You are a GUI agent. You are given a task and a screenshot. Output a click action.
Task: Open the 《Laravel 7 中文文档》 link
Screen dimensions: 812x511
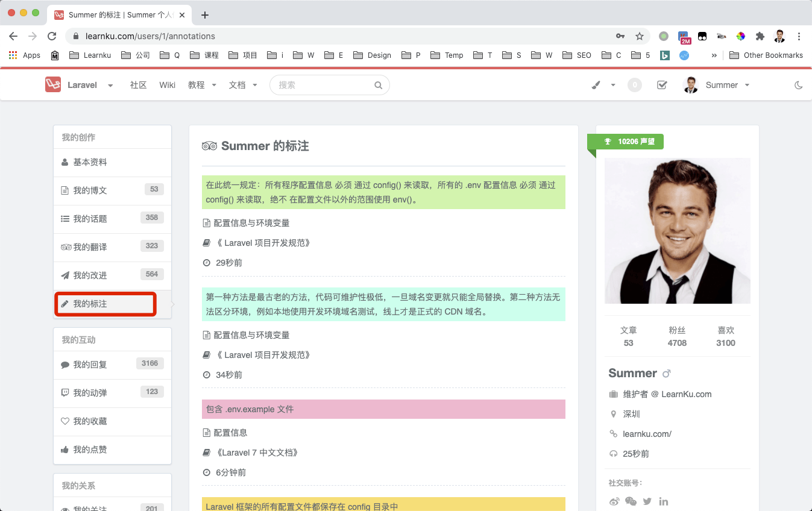(256, 453)
